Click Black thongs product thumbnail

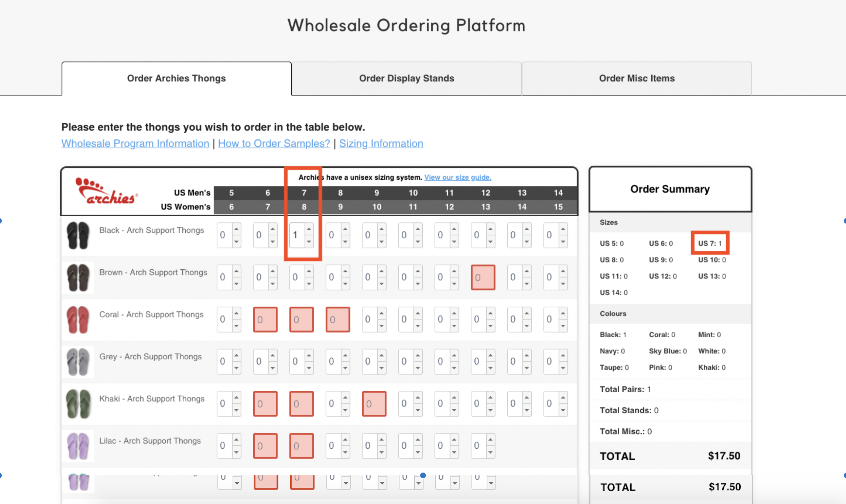[x=78, y=235]
